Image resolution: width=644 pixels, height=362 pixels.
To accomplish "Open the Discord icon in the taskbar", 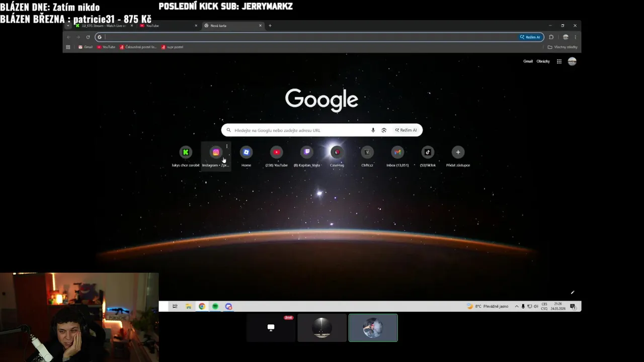I will click(228, 306).
